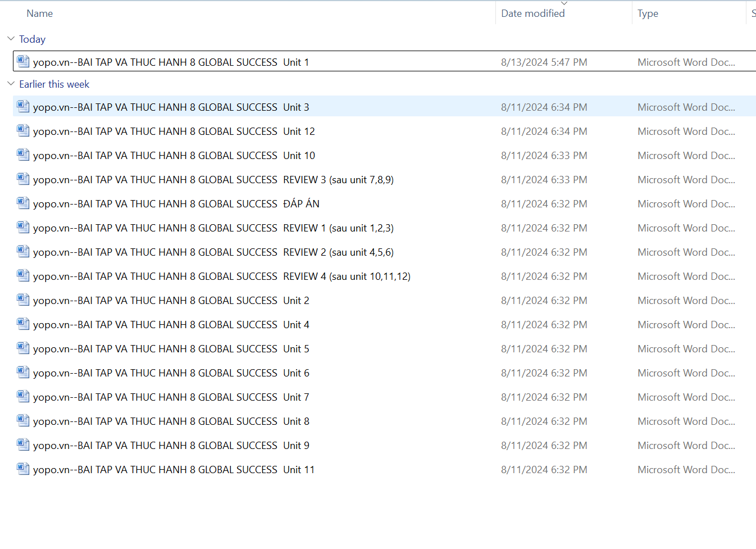Click Word icon of REVIEW 1 file

pyautogui.click(x=23, y=227)
